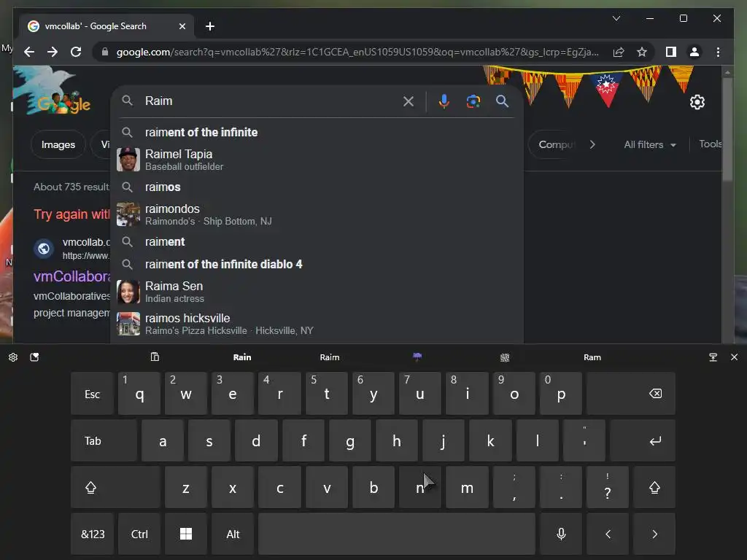Toggle the left Shift key
This screenshot has width=747, height=560.
point(115,487)
